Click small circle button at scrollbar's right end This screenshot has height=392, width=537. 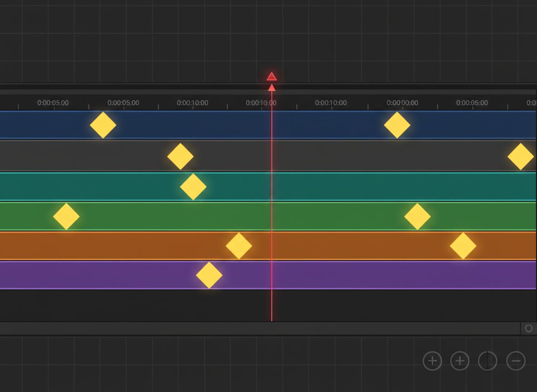point(528,328)
